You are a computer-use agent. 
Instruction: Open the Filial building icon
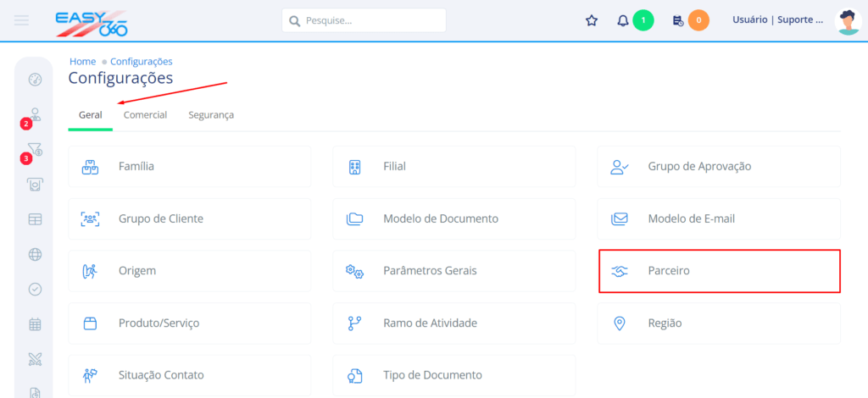point(355,166)
